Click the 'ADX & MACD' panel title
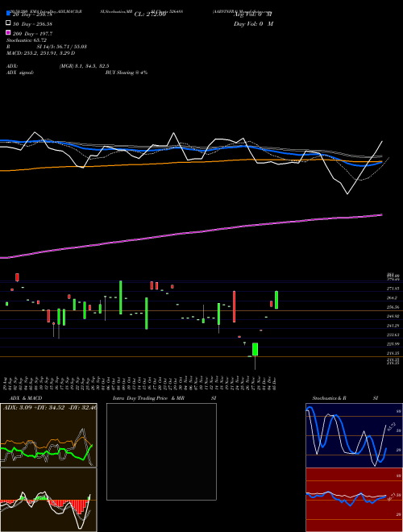403x532 pixels. 26,398
